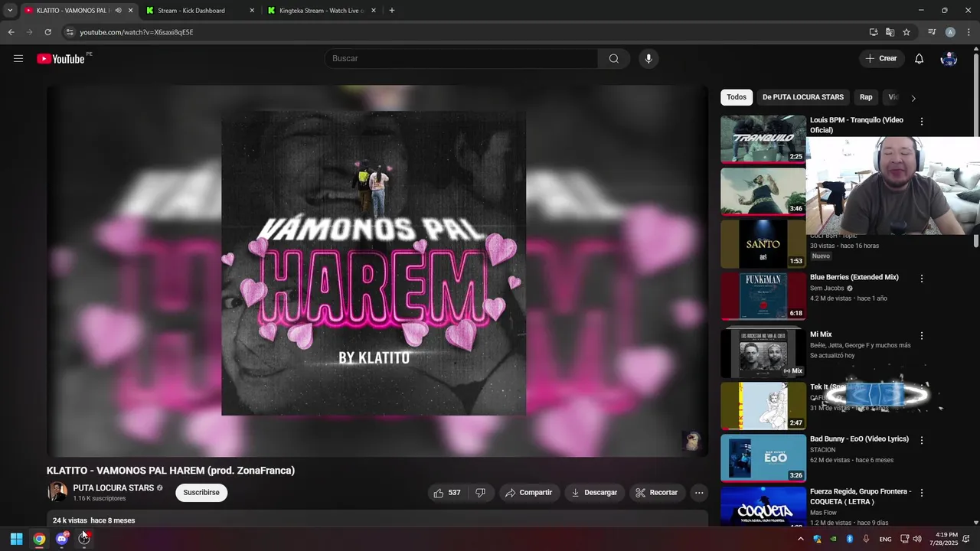The height and width of the screenshot is (551, 980).
Task: Open the PUTA LOCURA STARS channel avatar
Action: click(57, 492)
